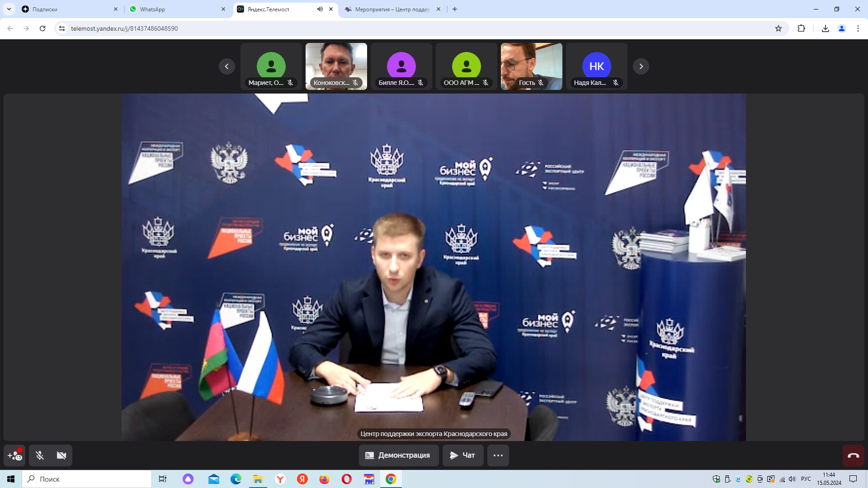
Task: Click the Центр поддержки экспорта Краснодарского края label
Action: [434, 434]
